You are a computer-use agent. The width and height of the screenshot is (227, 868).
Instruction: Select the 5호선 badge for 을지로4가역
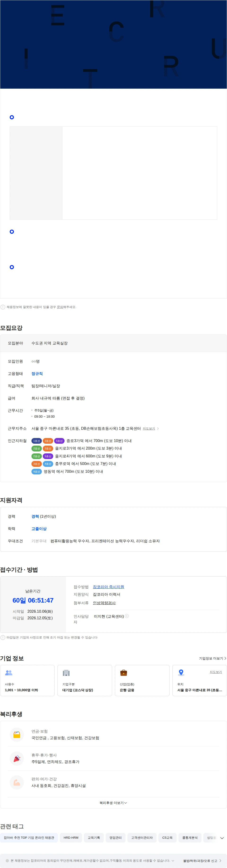pos(48,456)
